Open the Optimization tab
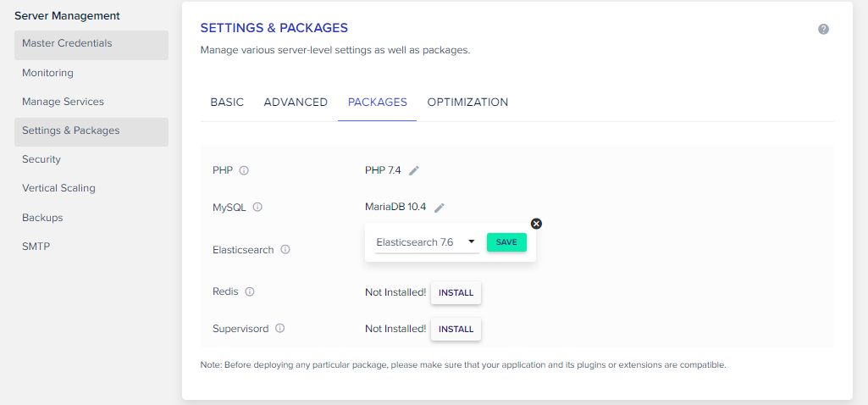Screen dimensions: 868x405 coord(467,103)
